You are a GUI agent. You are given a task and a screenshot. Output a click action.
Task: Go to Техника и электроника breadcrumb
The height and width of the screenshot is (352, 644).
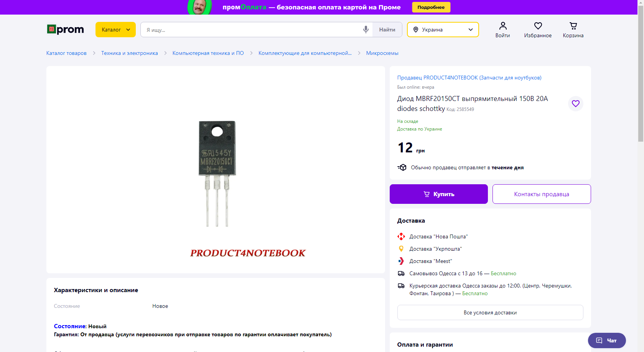click(130, 53)
